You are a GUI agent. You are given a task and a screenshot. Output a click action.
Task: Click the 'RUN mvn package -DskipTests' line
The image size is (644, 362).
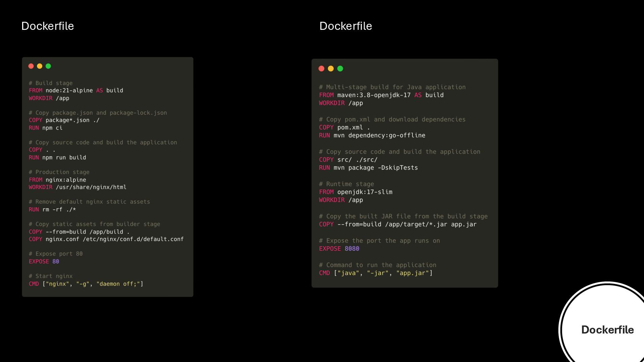point(368,168)
